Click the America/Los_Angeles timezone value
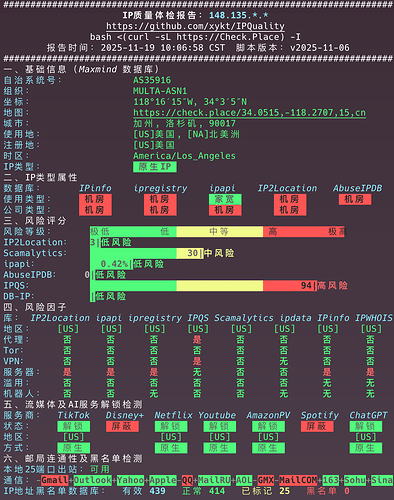 tap(184, 156)
